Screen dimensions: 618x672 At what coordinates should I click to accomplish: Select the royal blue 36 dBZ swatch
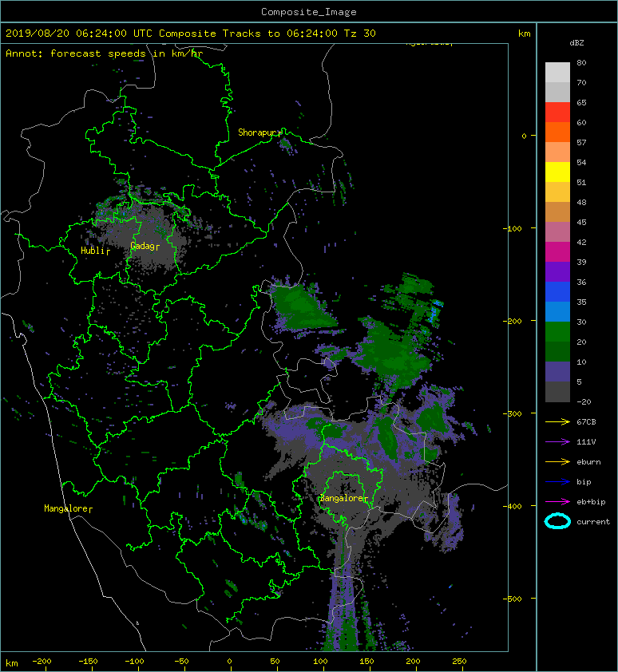(x=557, y=291)
